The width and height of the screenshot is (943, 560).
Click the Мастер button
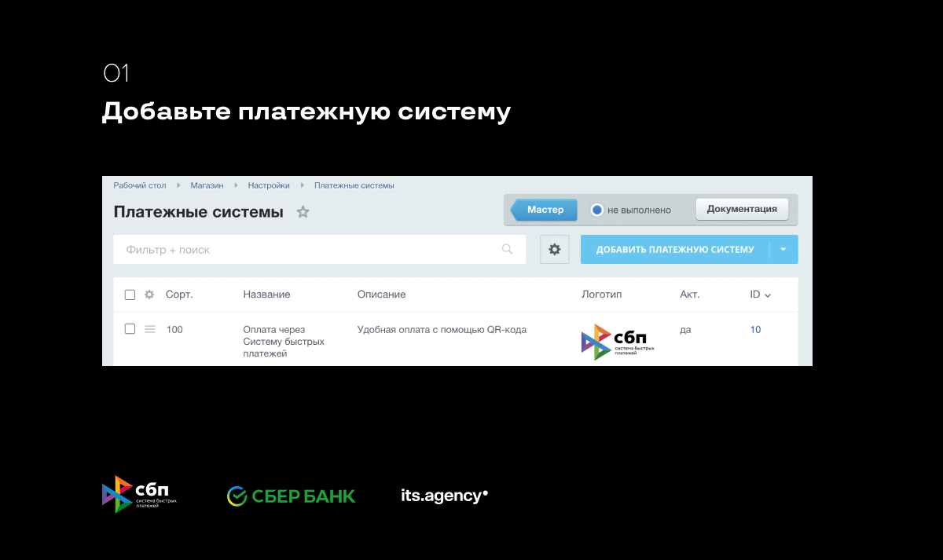coord(545,210)
